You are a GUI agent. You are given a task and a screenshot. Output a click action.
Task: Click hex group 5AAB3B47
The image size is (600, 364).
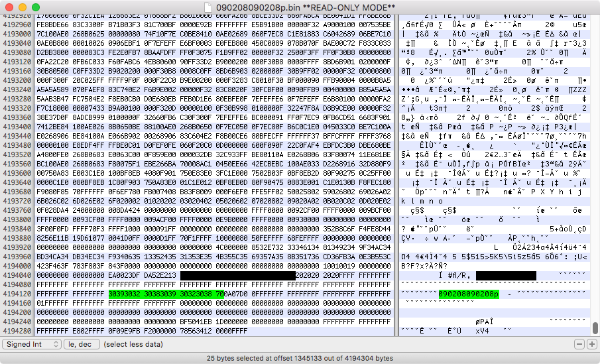tap(52, 99)
